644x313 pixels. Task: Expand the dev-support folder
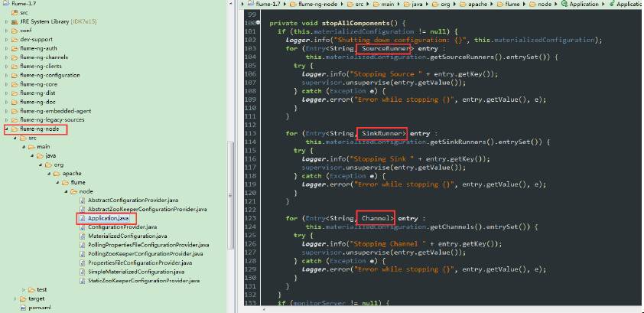click(7, 40)
